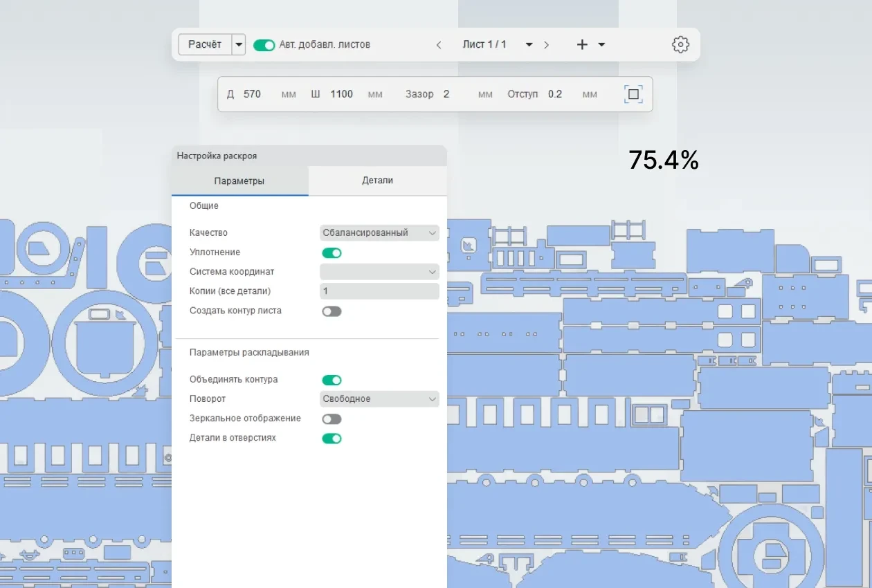Click the Настройка раскроя panel title

(217, 156)
